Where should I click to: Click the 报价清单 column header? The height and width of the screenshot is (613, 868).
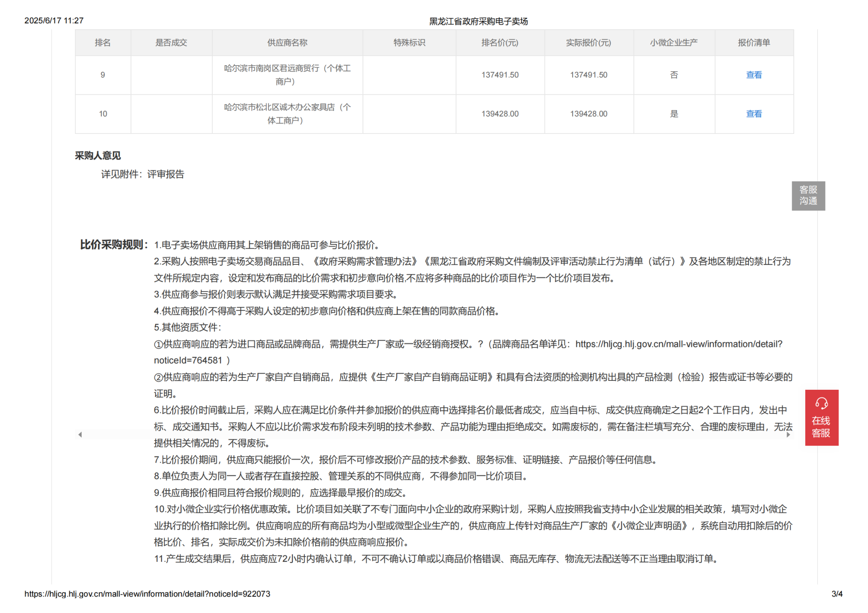point(754,43)
